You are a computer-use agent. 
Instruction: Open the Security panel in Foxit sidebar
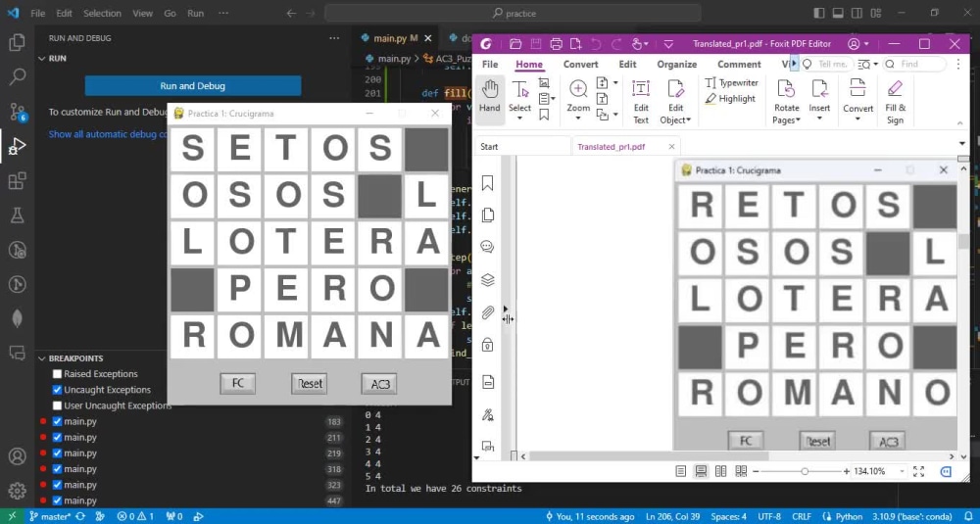click(x=487, y=345)
